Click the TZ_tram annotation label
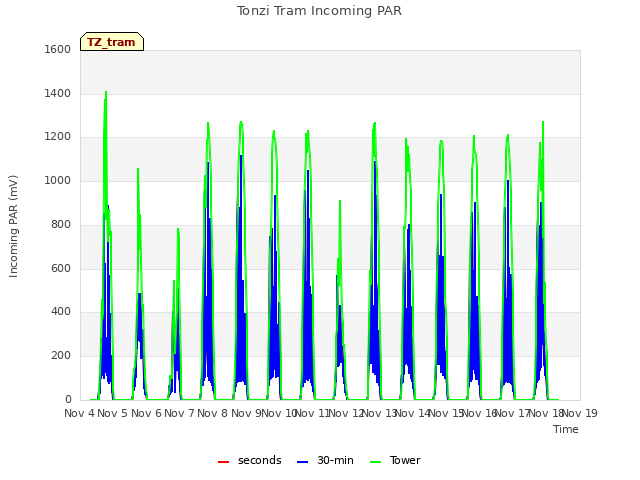Image resolution: width=640 pixels, height=480 pixels. [111, 42]
